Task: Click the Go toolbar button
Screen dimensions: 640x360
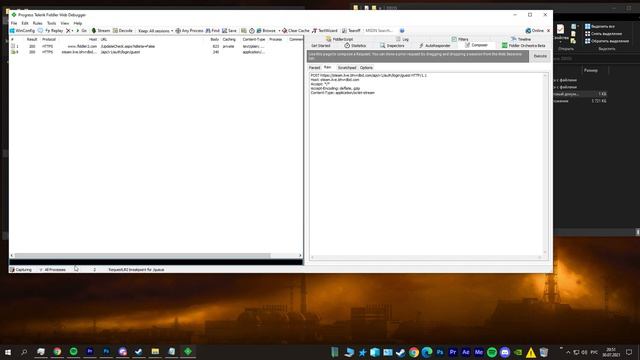Action: (x=81, y=31)
